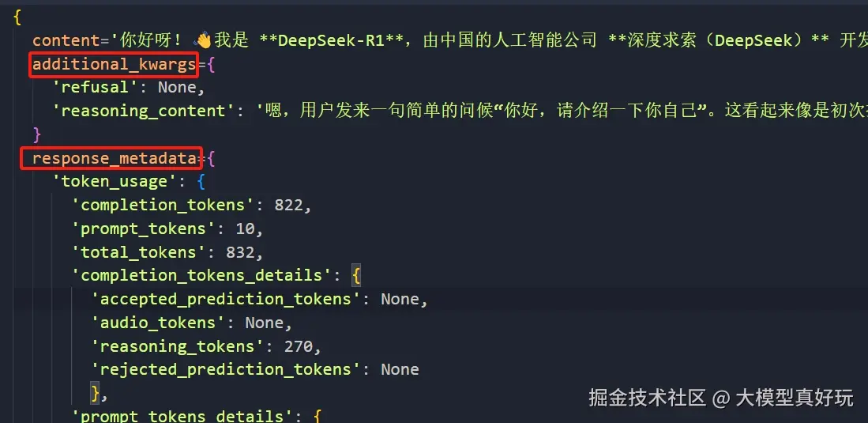Click the total_tokens value 832
The height and width of the screenshot is (423, 868).
[x=240, y=252]
